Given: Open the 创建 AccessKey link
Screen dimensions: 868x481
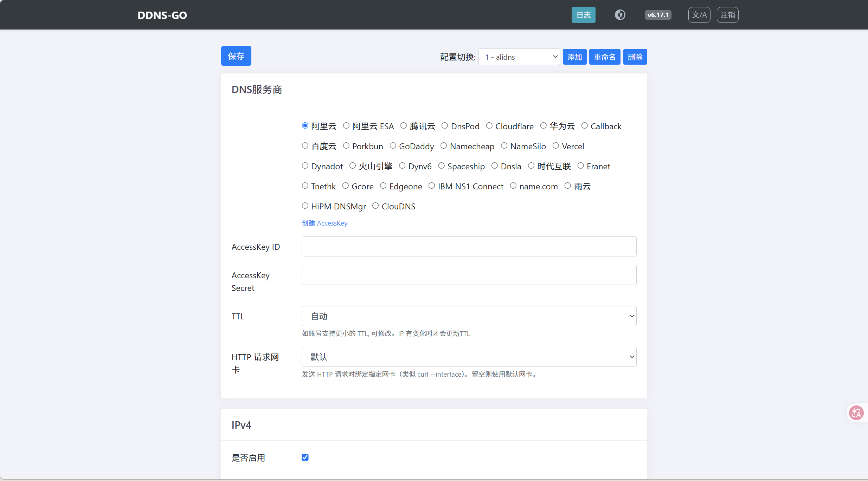Looking at the screenshot, I should point(324,223).
